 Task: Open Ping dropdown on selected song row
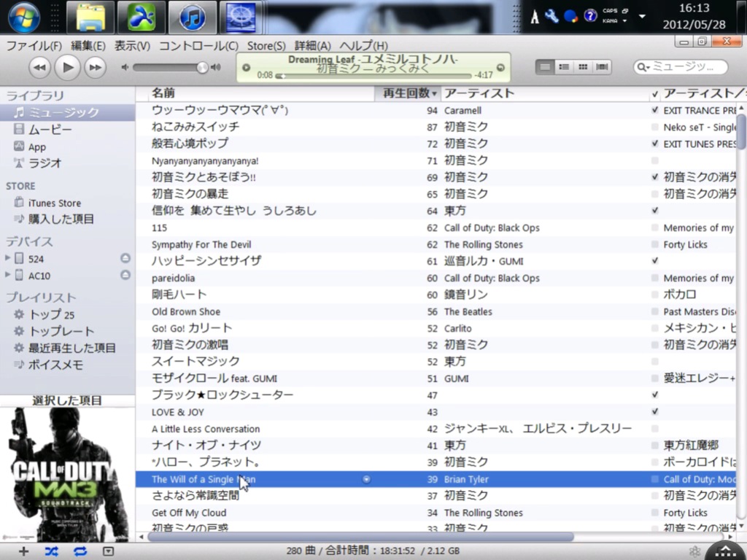point(366,480)
